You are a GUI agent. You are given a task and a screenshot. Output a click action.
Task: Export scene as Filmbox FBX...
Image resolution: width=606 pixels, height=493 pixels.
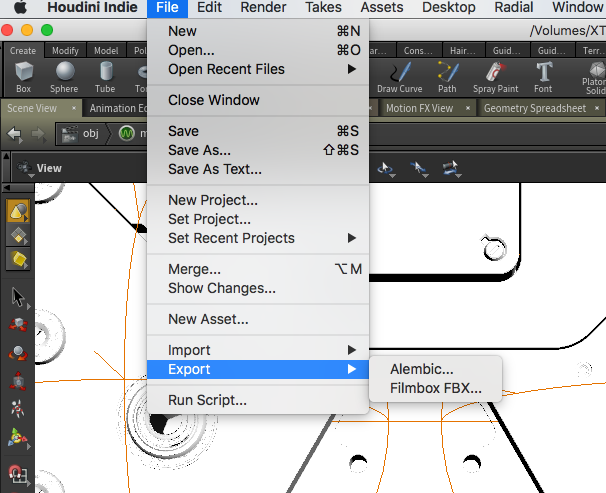(x=436, y=388)
